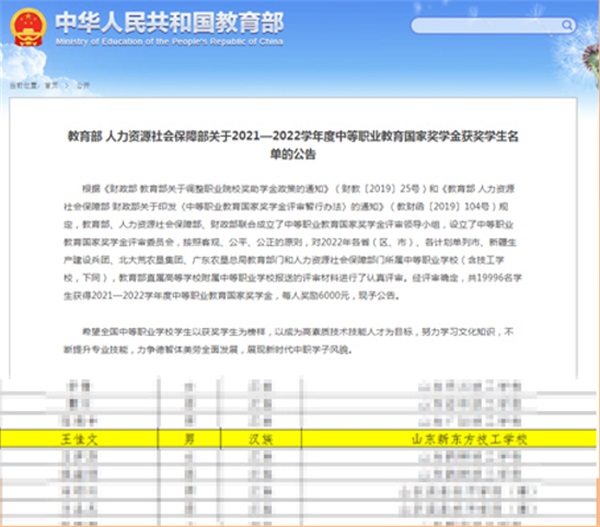The image size is (600, 527).
Task: Select the 山东新东方技工学校 school cell
Action: [462, 438]
